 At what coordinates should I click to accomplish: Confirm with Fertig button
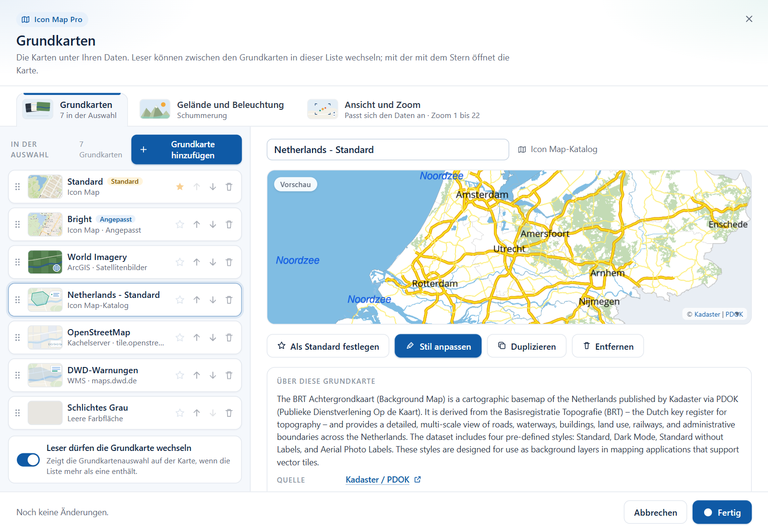[722, 512]
